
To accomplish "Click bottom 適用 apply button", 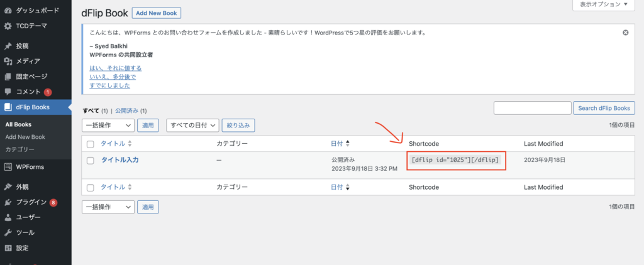I will (x=148, y=207).
